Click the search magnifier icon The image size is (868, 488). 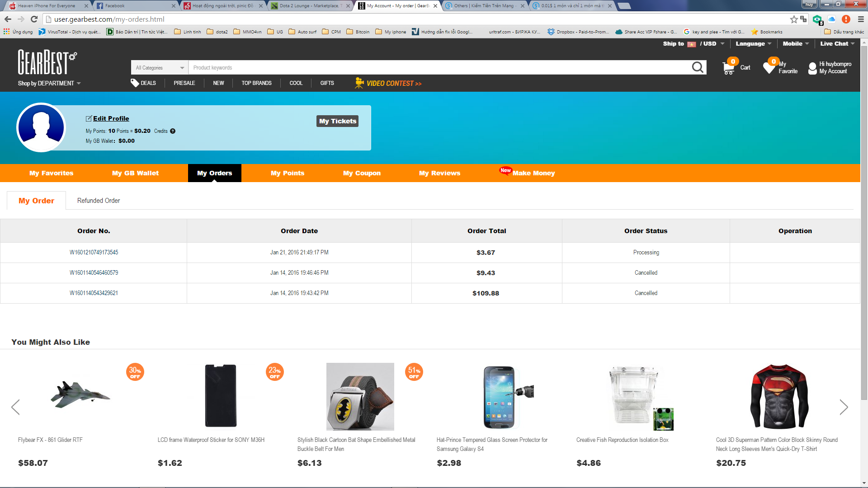(x=698, y=68)
